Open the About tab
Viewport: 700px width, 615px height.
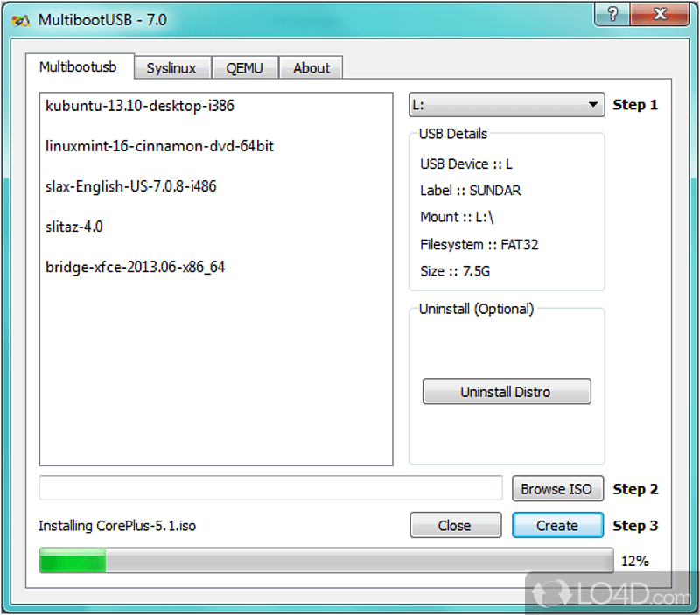pyautogui.click(x=311, y=68)
